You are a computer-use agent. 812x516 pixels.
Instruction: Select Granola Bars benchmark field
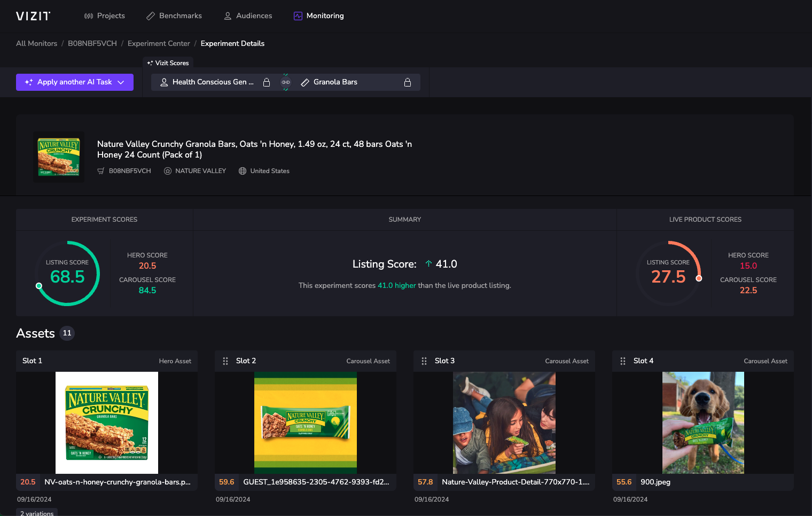tap(357, 82)
